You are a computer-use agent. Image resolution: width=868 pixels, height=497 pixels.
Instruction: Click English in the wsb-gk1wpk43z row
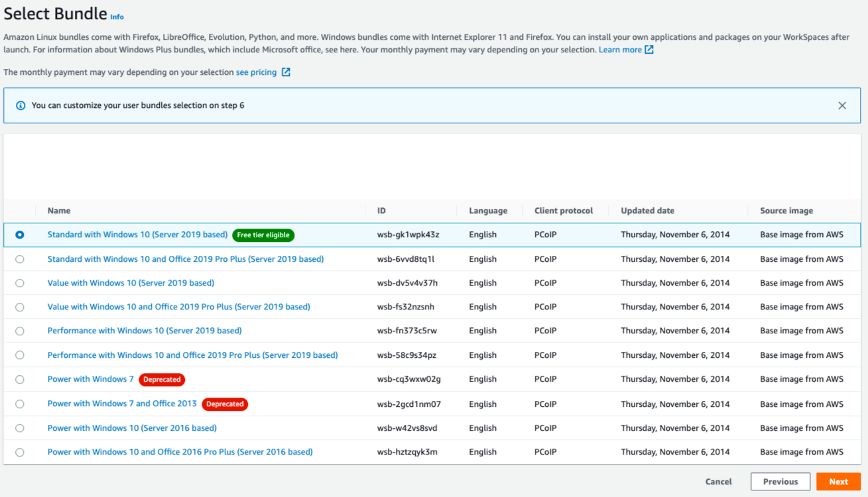(483, 235)
